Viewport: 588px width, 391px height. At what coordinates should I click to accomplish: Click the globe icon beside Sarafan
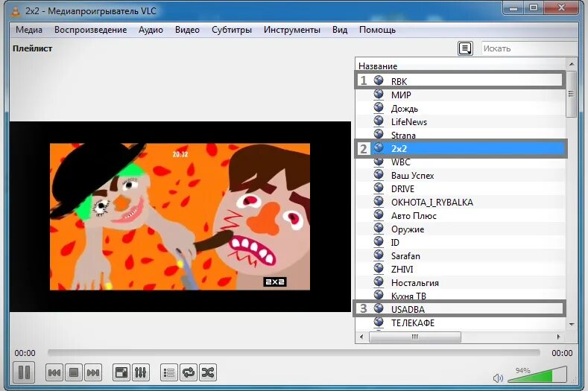tap(379, 255)
